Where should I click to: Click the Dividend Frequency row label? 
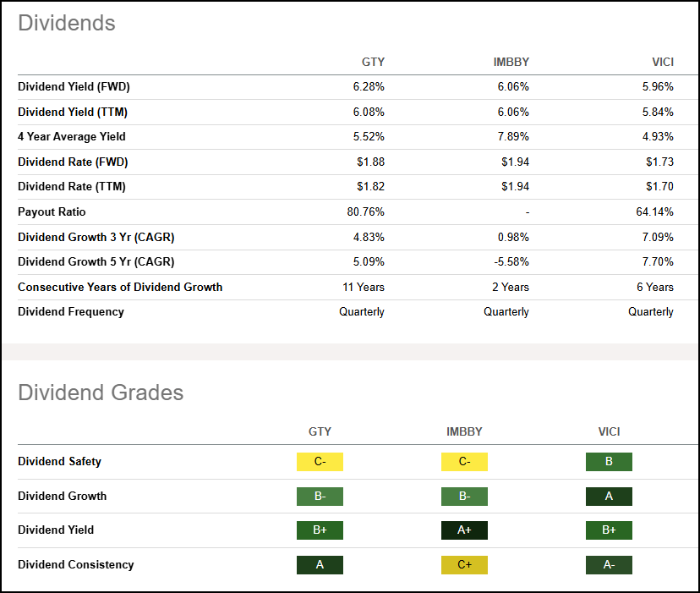coord(71,311)
